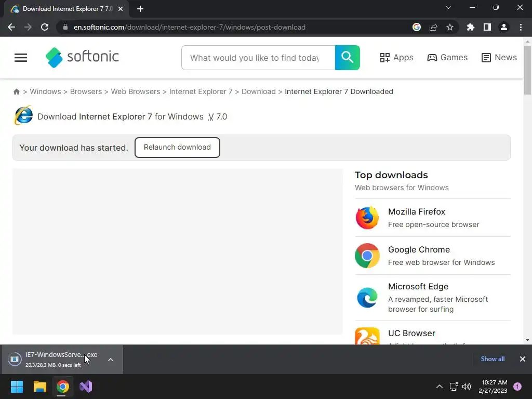Click Relaunch download button

coord(177,147)
